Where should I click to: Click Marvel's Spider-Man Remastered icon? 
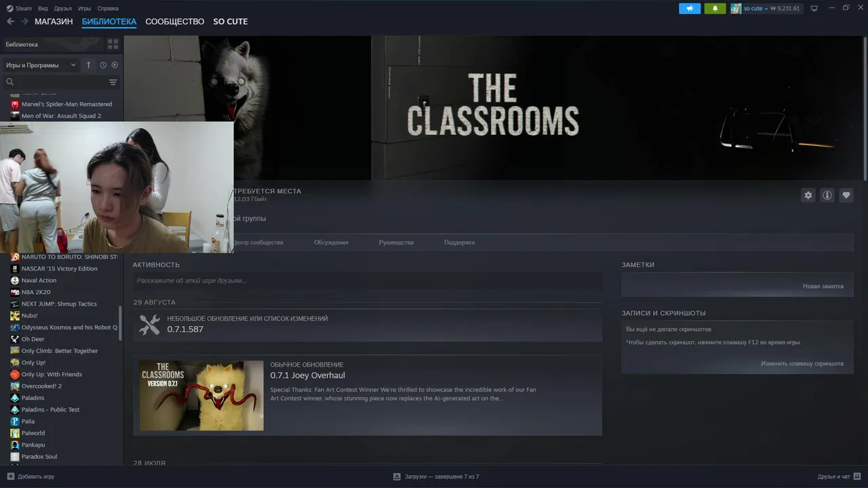pyautogui.click(x=15, y=104)
